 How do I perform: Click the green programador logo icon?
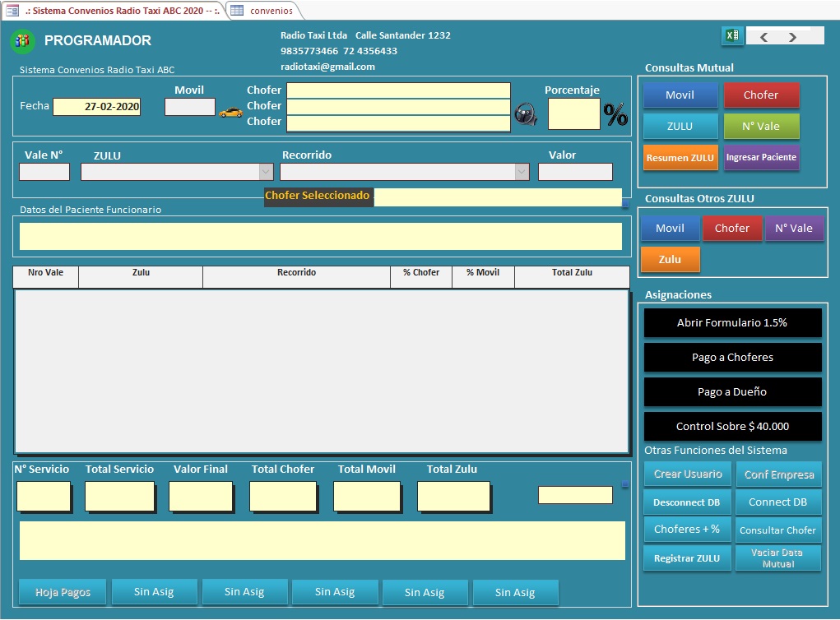pos(22,40)
